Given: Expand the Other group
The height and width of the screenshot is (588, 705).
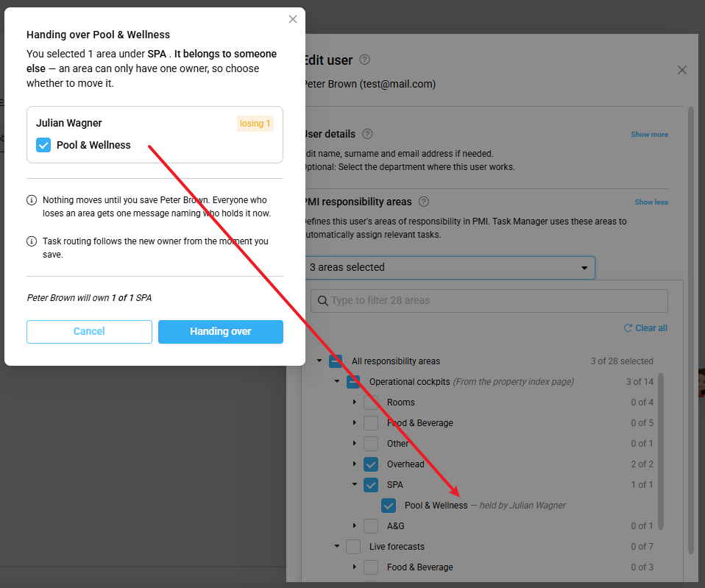Looking at the screenshot, I should 354,443.
